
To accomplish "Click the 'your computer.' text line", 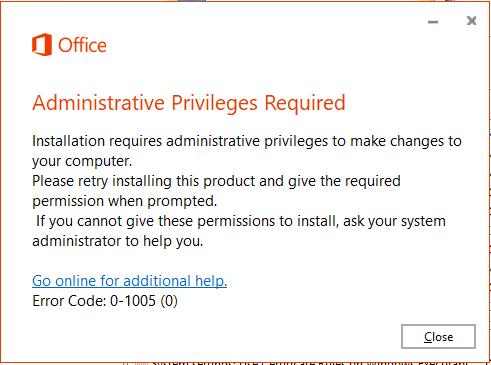I will [x=82, y=161].
